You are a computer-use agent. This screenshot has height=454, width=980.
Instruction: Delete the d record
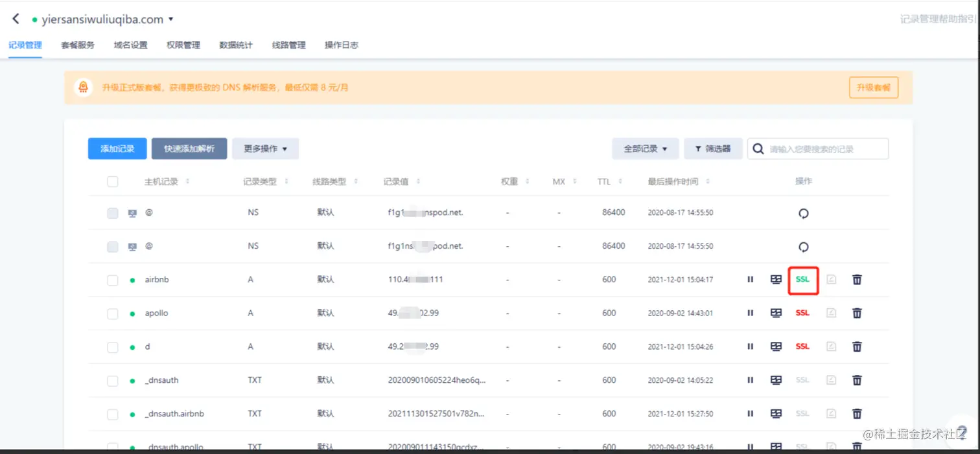tap(857, 346)
